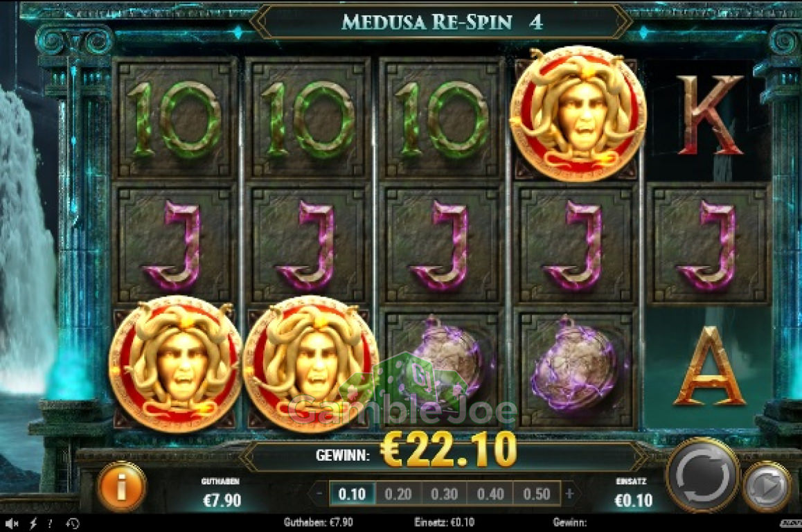This screenshot has width=802, height=532.
Task: Click the red K symbol on last reel
Action: tap(710, 114)
